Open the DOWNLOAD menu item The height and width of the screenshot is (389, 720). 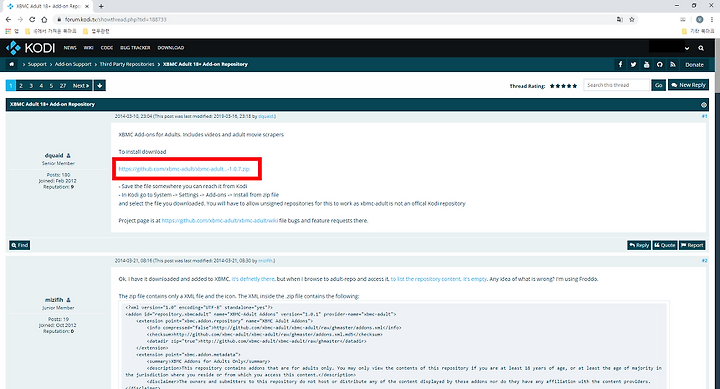[171, 48]
